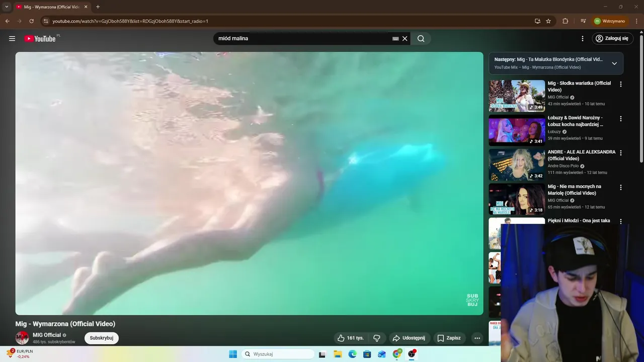Open options for ANDRE - ALE ALE ALEKSANDRA
The image size is (644, 362).
point(621,153)
